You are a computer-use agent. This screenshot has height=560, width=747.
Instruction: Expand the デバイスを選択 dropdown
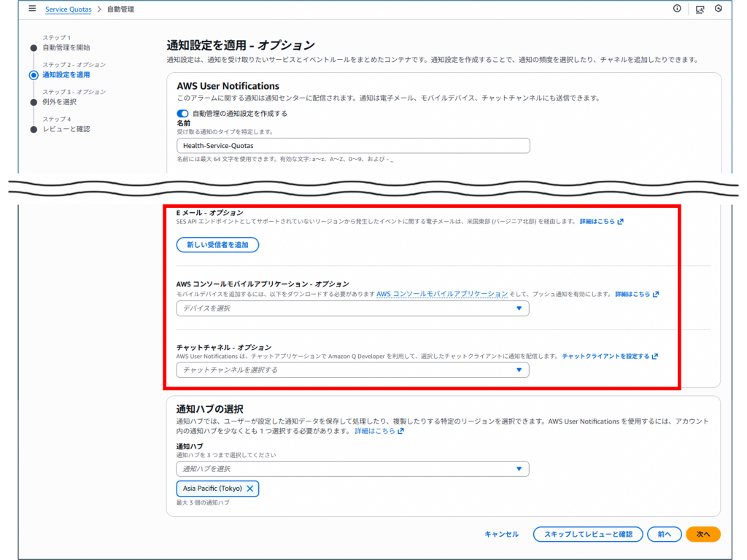tap(352, 308)
